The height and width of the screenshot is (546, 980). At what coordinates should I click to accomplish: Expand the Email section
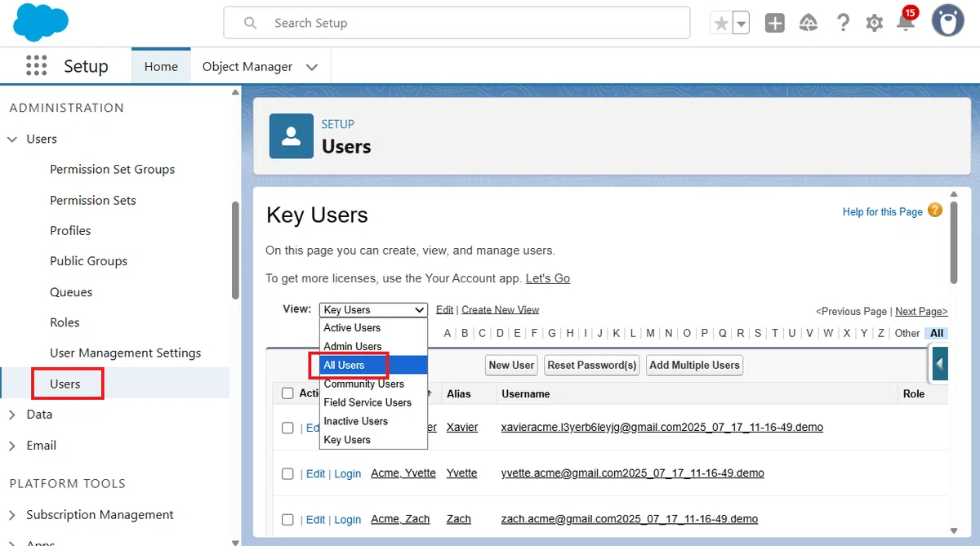click(x=12, y=446)
